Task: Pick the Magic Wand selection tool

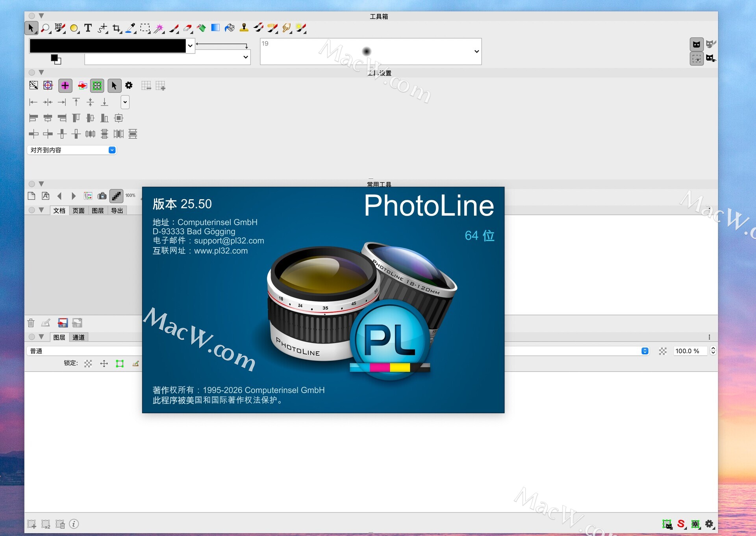Action: (x=159, y=28)
